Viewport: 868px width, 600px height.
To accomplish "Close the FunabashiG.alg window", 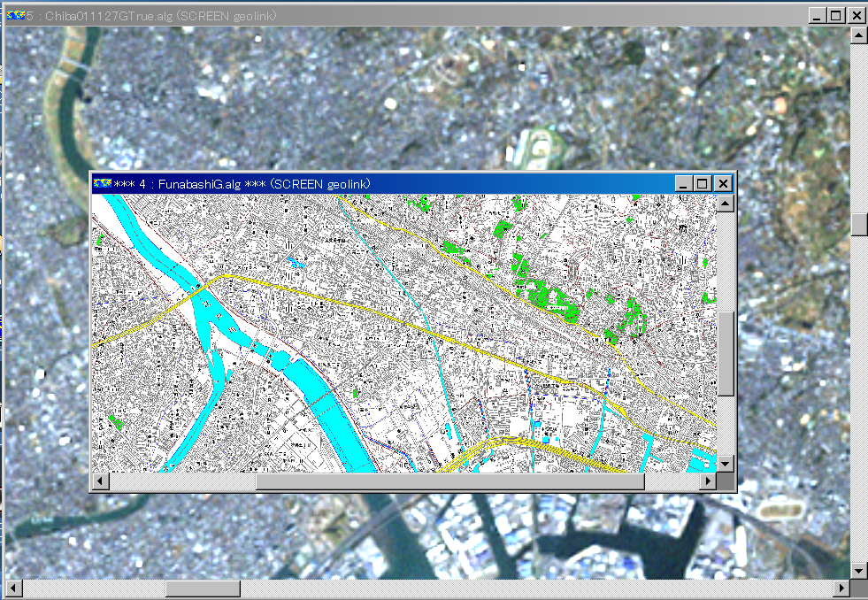I will 723,184.
